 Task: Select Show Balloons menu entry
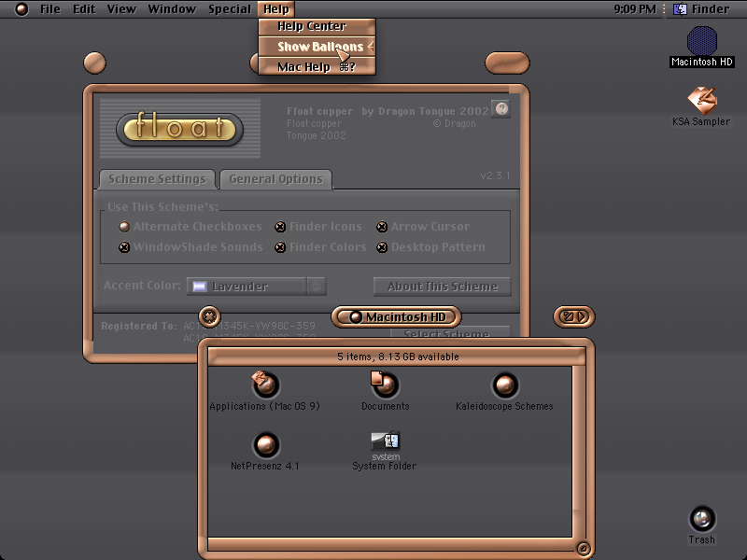pos(317,47)
